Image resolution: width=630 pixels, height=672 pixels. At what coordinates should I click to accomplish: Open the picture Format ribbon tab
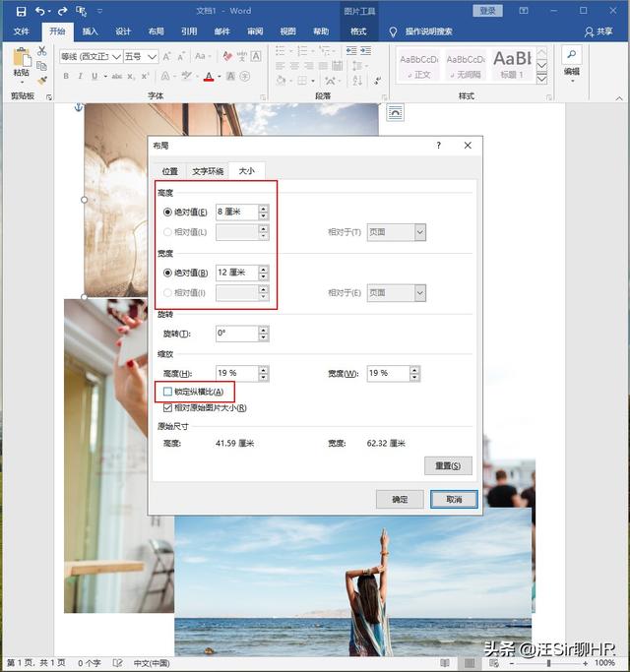pyautogui.click(x=358, y=31)
